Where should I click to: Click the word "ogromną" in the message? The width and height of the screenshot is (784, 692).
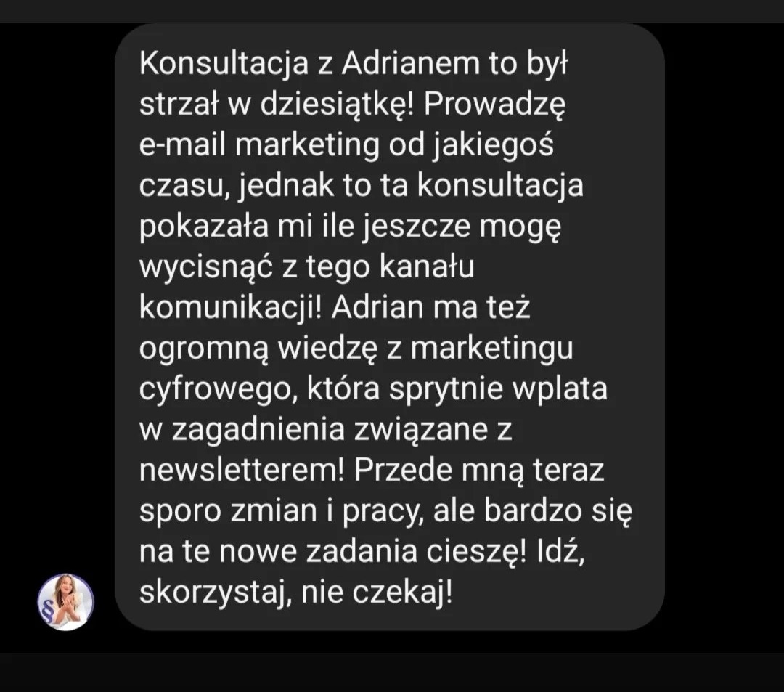coord(204,349)
